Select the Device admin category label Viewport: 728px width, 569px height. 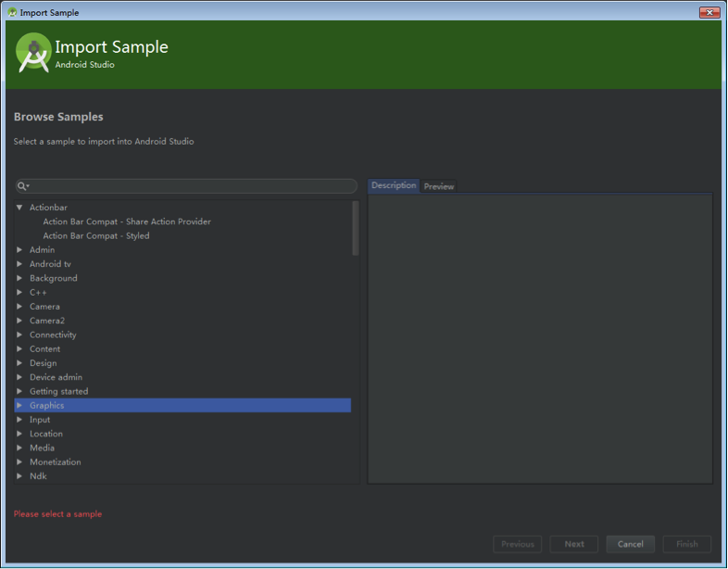[56, 377]
